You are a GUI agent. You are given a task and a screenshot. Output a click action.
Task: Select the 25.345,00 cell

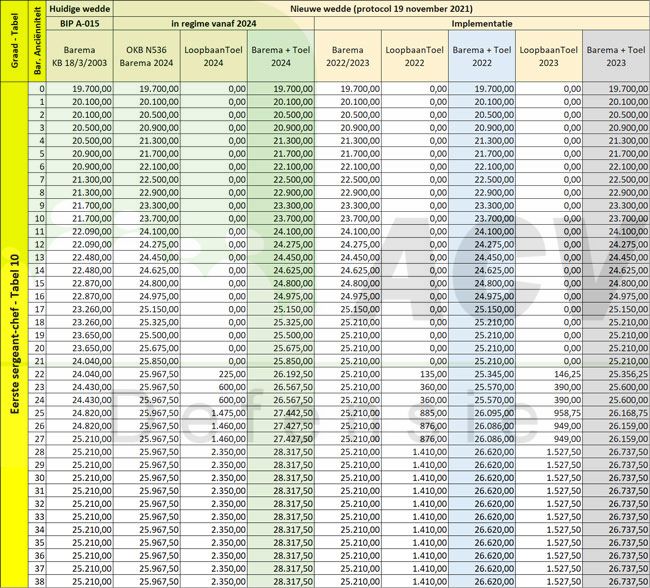point(482,374)
